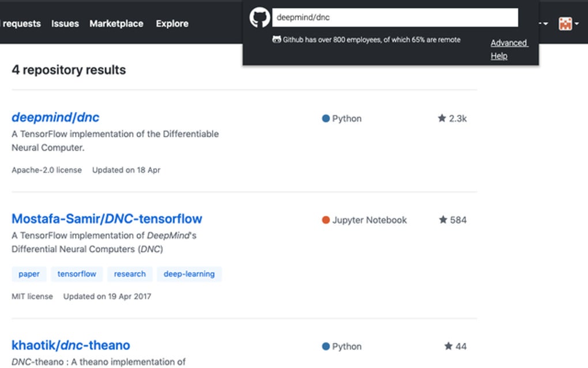Click the Jupyter Notebook language indicator dot

pyautogui.click(x=326, y=220)
